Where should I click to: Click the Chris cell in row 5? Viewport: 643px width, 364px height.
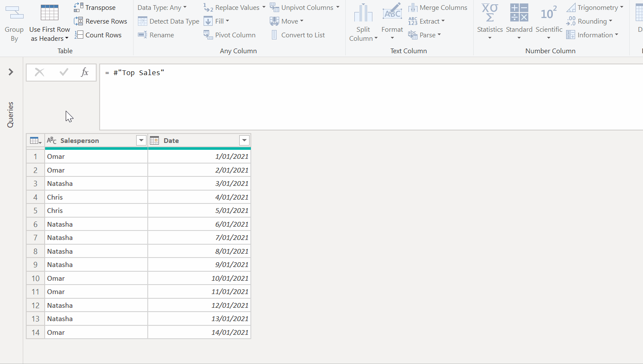point(96,211)
